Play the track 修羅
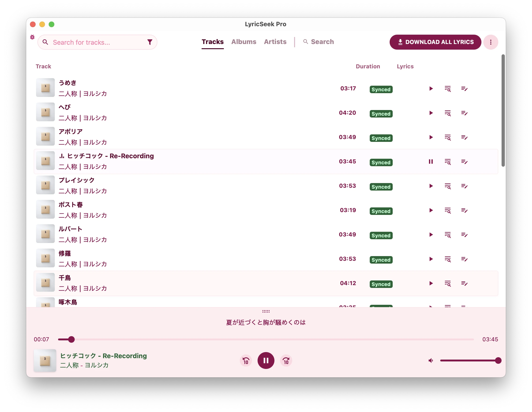 pyautogui.click(x=431, y=259)
